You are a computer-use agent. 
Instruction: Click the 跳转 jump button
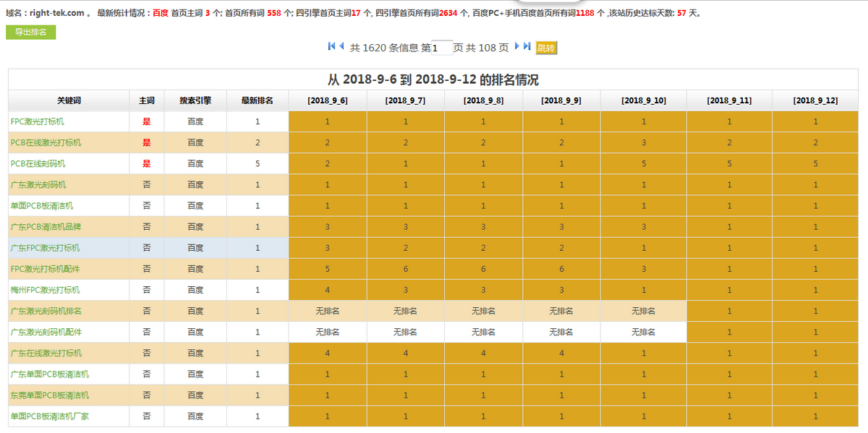click(x=546, y=48)
